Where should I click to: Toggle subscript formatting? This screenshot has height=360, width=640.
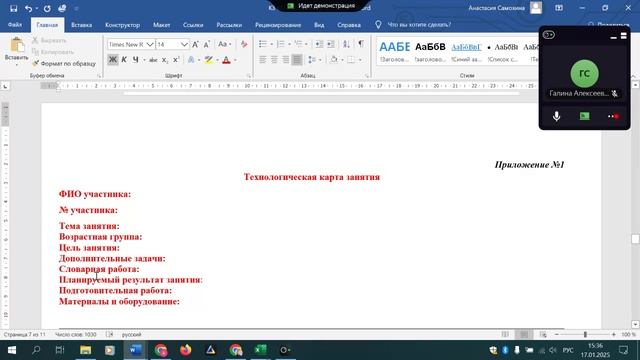coord(164,60)
